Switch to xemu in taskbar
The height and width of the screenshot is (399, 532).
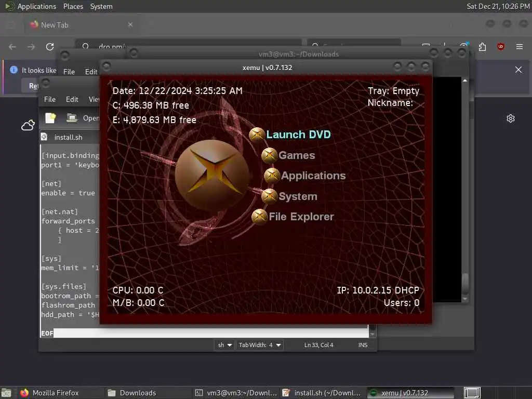point(411,393)
